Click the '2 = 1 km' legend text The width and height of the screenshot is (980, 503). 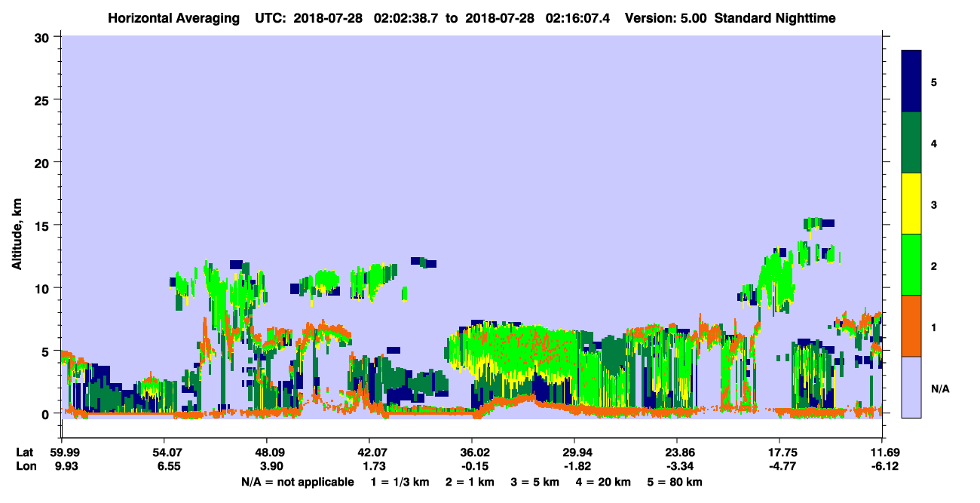pyautogui.click(x=470, y=482)
